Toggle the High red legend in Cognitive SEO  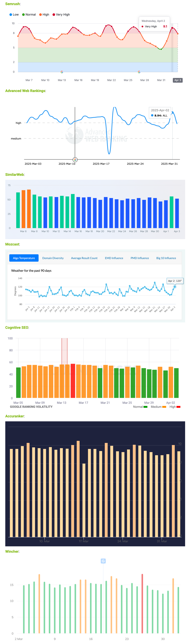coord(175,407)
